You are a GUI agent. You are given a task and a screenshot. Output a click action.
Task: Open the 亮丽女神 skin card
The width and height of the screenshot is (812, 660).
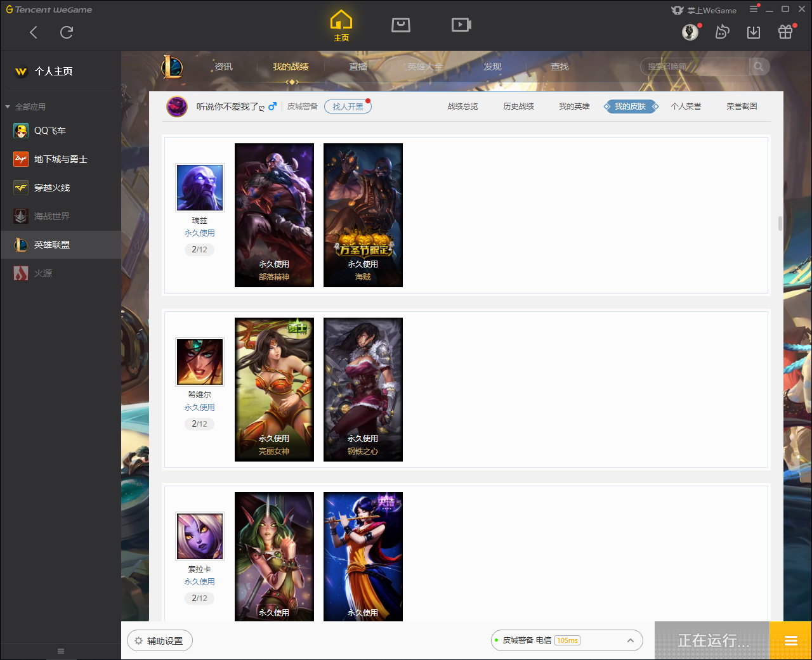(274, 389)
